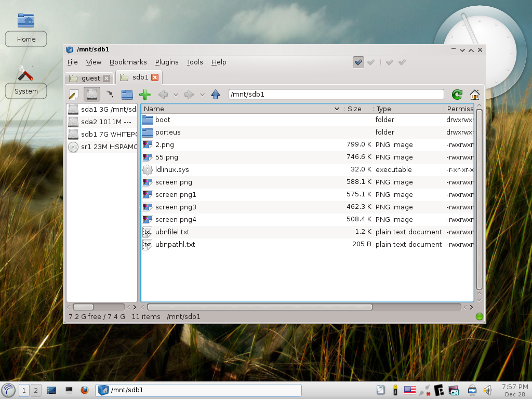
Task: Navigate up with the blue arrow
Action: (x=216, y=95)
